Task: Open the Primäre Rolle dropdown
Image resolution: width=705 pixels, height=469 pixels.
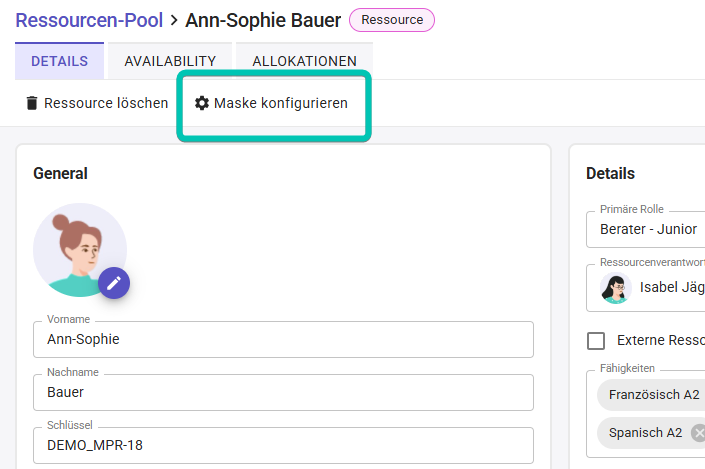Action: pyautogui.click(x=646, y=229)
